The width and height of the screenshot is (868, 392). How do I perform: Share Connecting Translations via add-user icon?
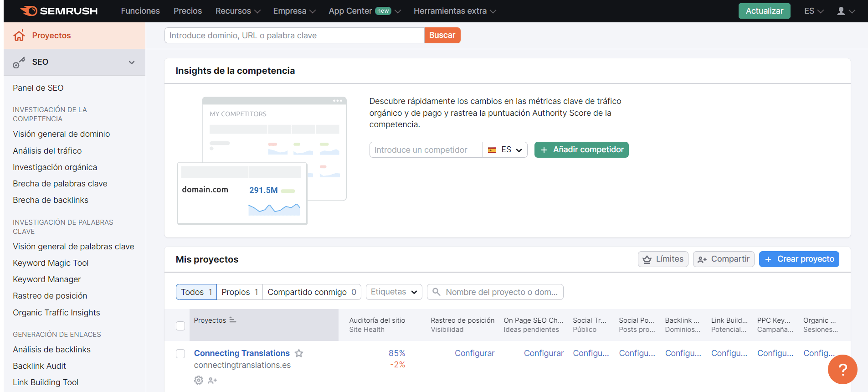tap(212, 380)
